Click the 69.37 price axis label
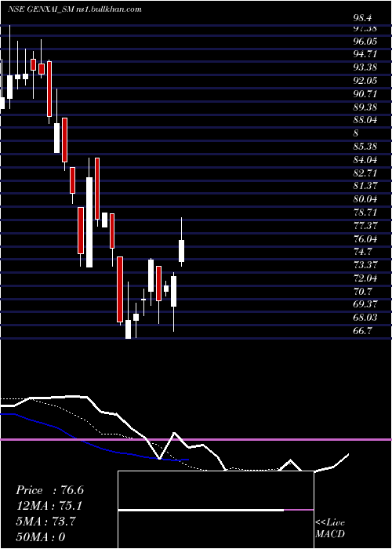 (365, 304)
